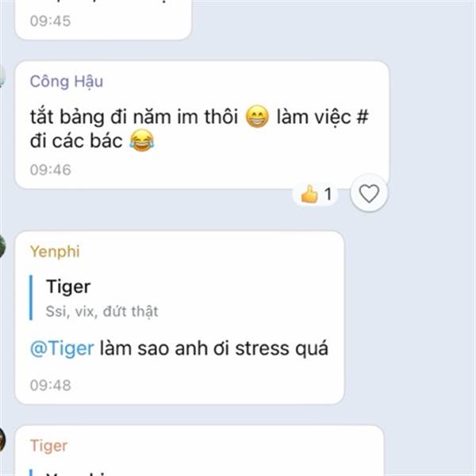This screenshot has width=476, height=476.
Task: Click the grinning emoji in message
Action: (257, 117)
